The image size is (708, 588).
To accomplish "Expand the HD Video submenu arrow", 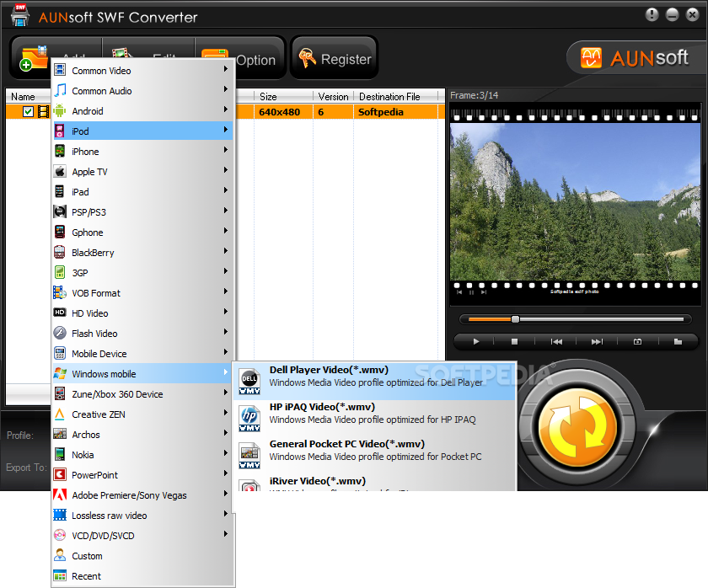I will pos(225,312).
